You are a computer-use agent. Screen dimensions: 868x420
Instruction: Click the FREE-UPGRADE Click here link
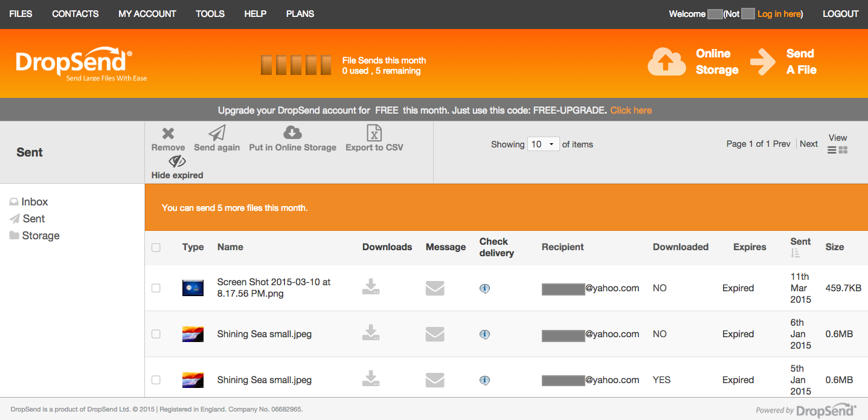[x=631, y=110]
